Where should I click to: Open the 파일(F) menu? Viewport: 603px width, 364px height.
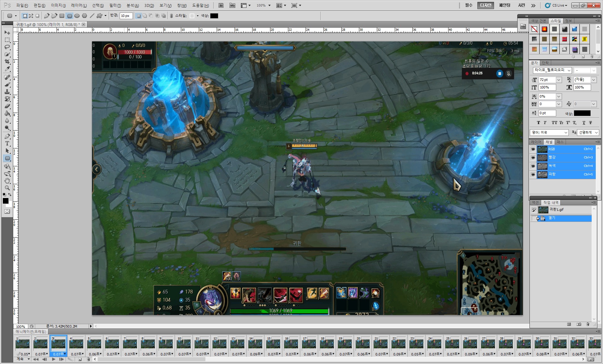[x=22, y=5]
